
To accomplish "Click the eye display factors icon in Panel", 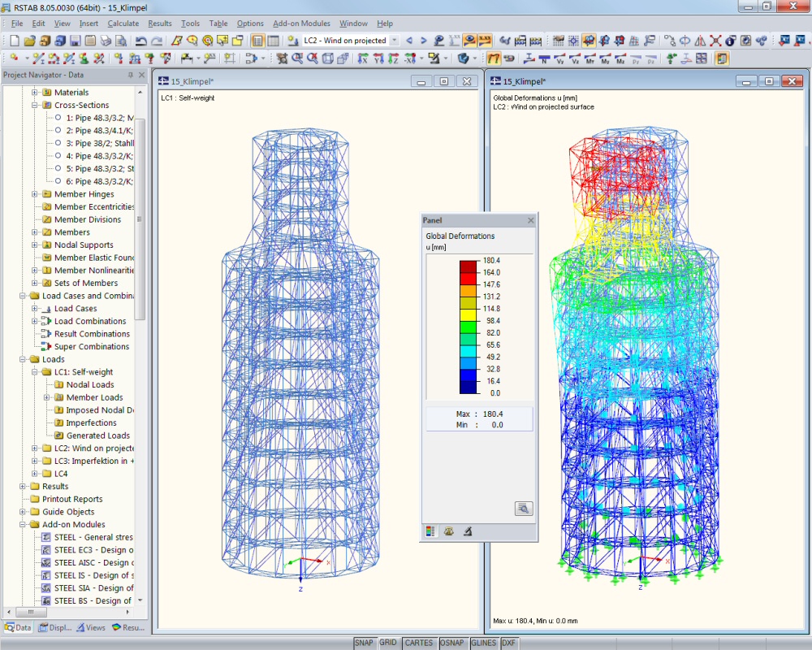I will click(448, 531).
